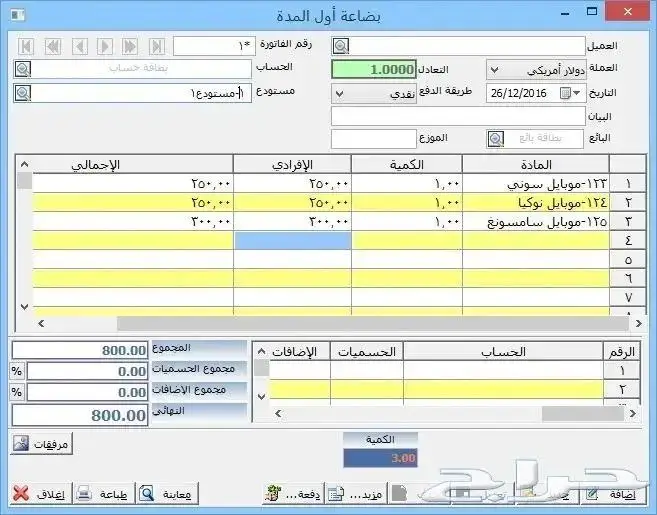This screenshot has height=515, width=657.
Task: Open more options مزيد...
Action: [356, 494]
